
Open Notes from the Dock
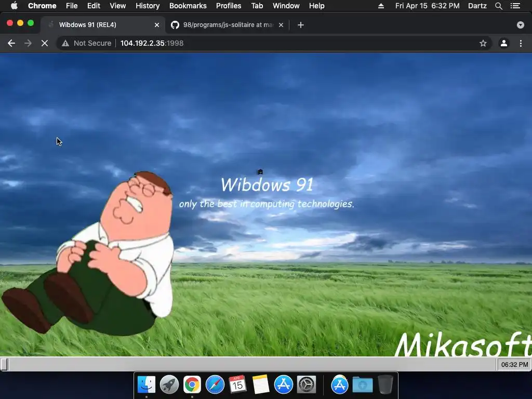(x=261, y=384)
